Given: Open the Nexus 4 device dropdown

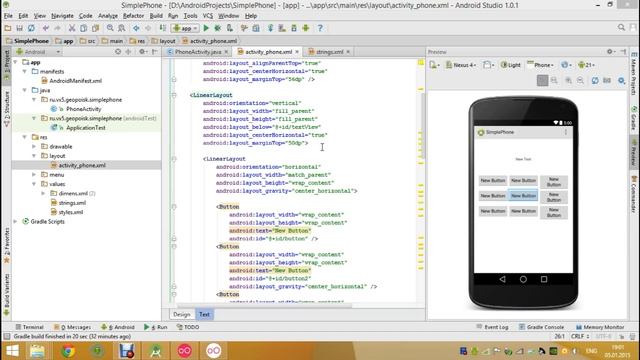Looking at the screenshot, I should (461, 65).
